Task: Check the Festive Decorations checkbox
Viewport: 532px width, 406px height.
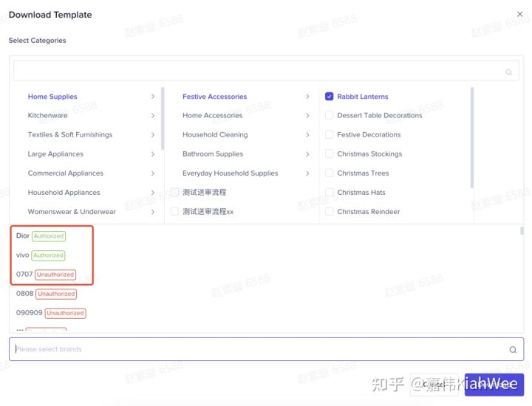Action: [x=329, y=134]
